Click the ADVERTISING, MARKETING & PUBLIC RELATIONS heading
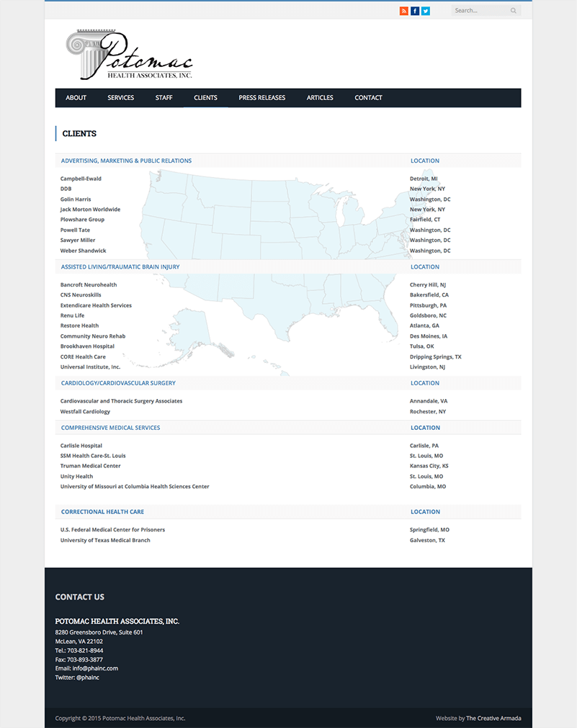The height and width of the screenshot is (728, 577). coord(126,160)
